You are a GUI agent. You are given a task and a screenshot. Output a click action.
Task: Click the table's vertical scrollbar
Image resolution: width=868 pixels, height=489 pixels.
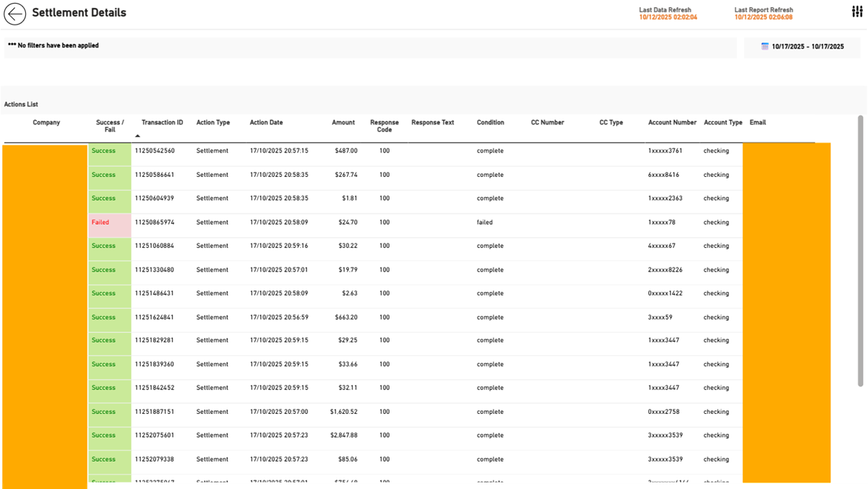[x=860, y=251]
